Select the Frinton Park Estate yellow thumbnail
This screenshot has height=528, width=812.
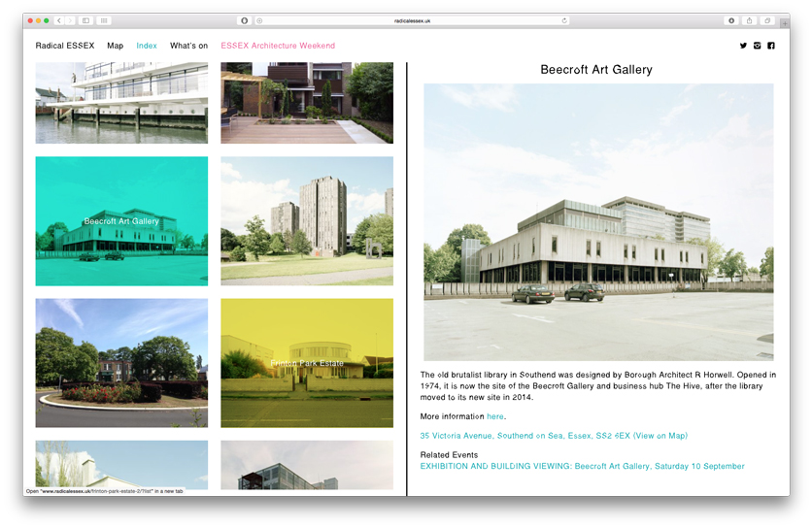point(307,363)
